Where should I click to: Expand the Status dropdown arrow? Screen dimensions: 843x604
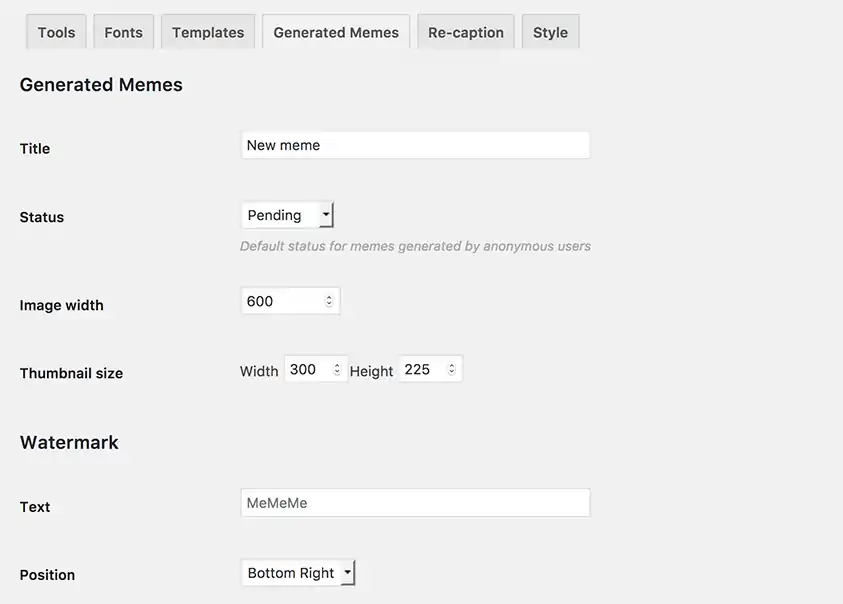point(326,214)
